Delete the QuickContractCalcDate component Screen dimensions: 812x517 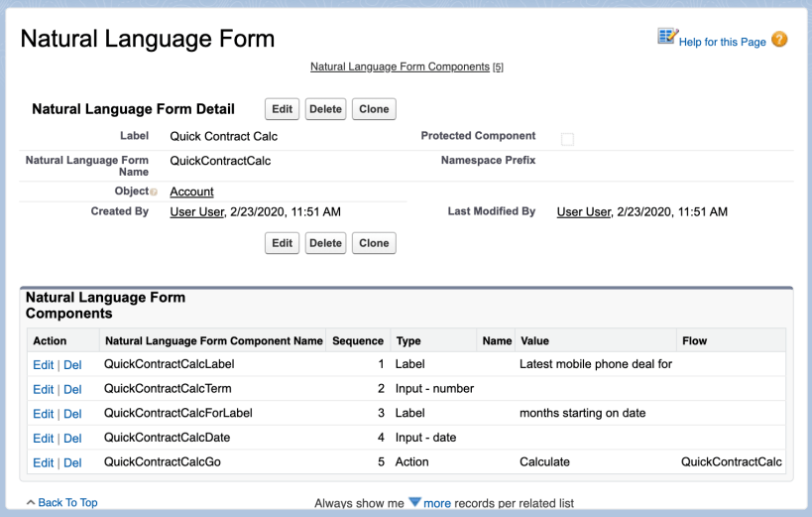[x=72, y=438]
